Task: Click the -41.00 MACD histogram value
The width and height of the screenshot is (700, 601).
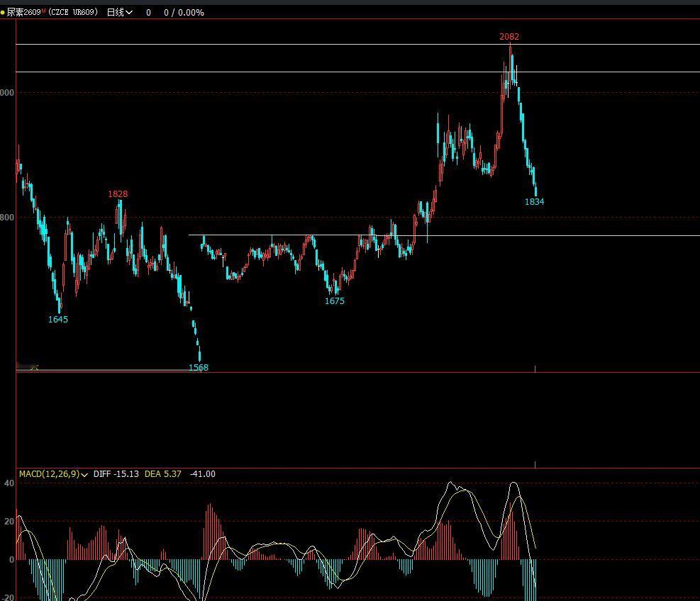Action: (203, 474)
